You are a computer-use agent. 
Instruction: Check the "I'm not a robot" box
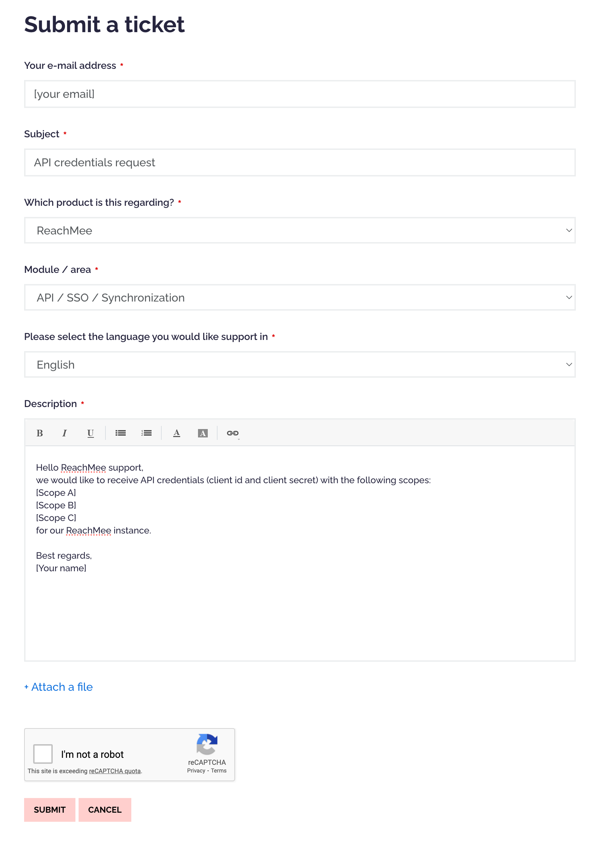click(x=43, y=754)
